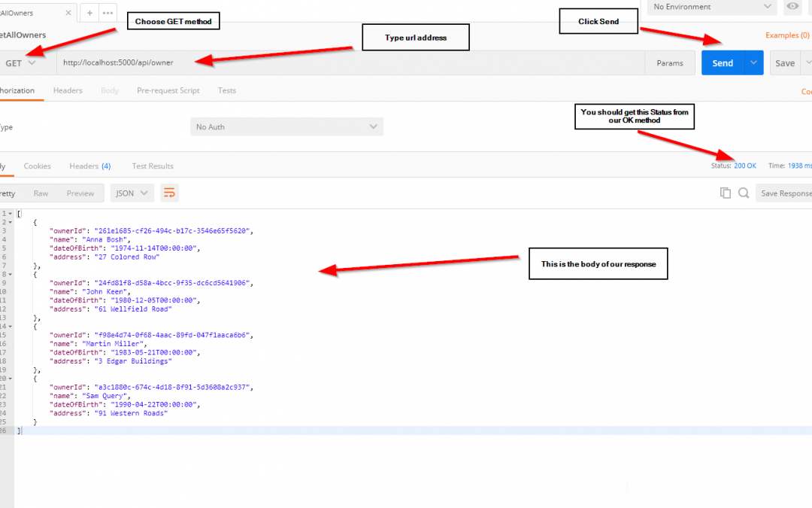Click the environment quick look eye icon

(792, 7)
